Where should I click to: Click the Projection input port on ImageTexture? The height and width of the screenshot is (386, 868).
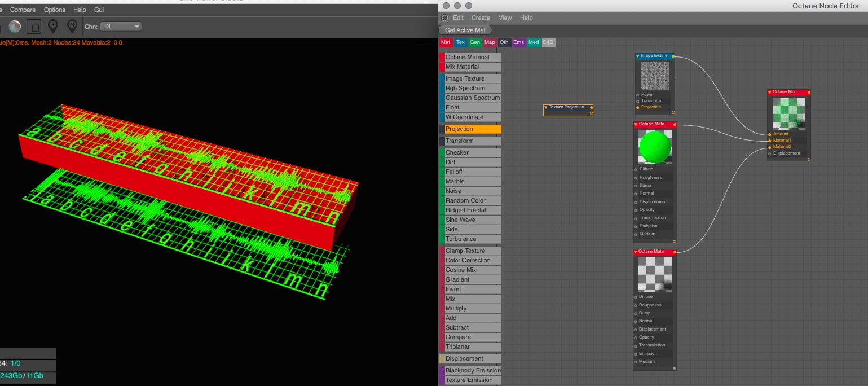[x=638, y=107]
